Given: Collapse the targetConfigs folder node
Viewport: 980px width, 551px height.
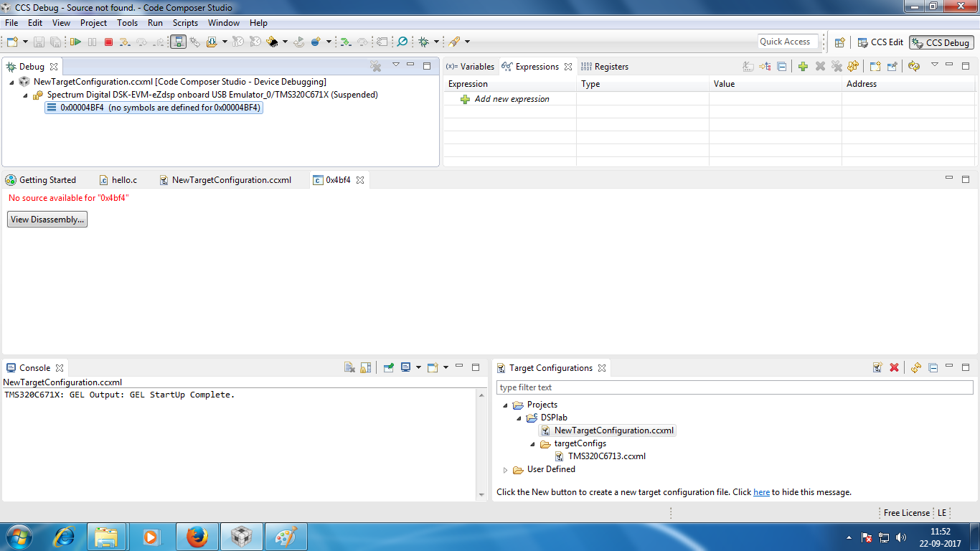Looking at the screenshot, I should point(533,444).
